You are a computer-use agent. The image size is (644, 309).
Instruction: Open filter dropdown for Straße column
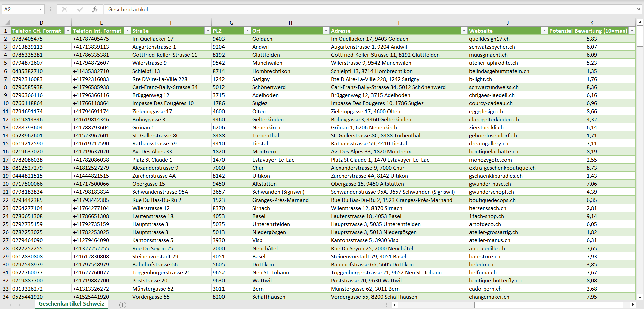208,31
